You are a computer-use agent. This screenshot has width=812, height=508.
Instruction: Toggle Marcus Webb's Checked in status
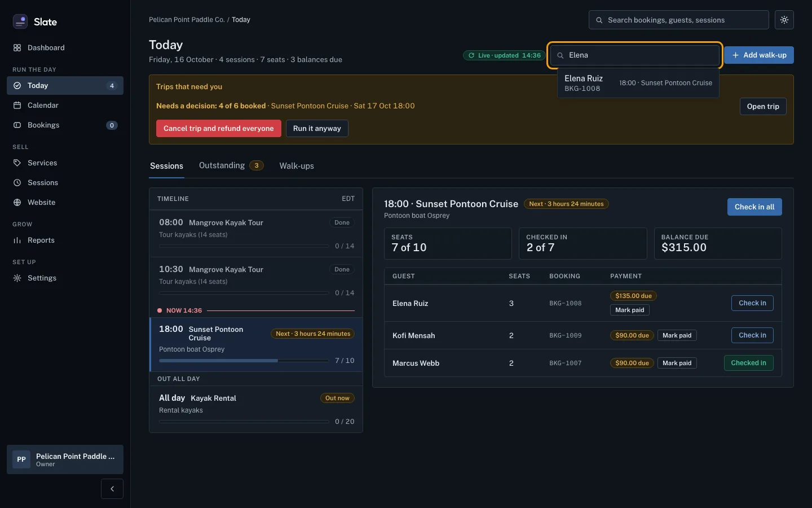(748, 363)
